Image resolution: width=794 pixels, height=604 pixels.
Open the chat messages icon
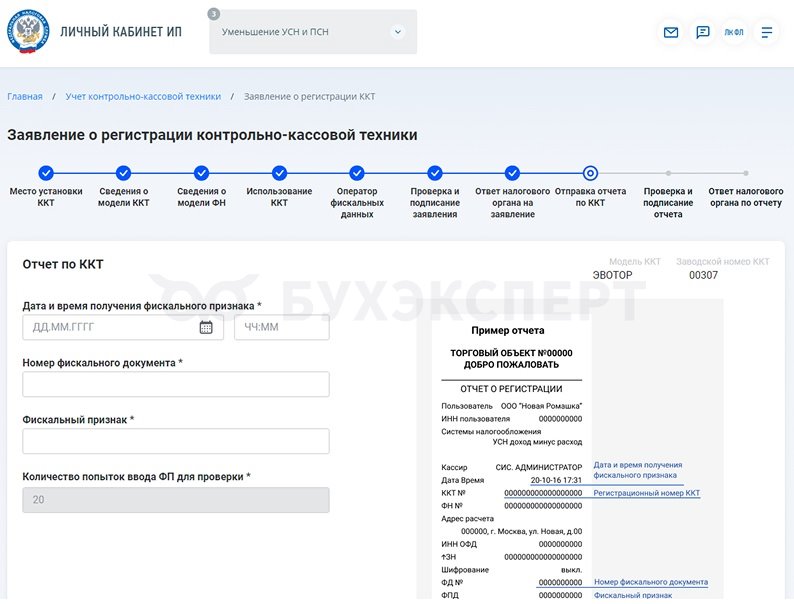click(702, 32)
